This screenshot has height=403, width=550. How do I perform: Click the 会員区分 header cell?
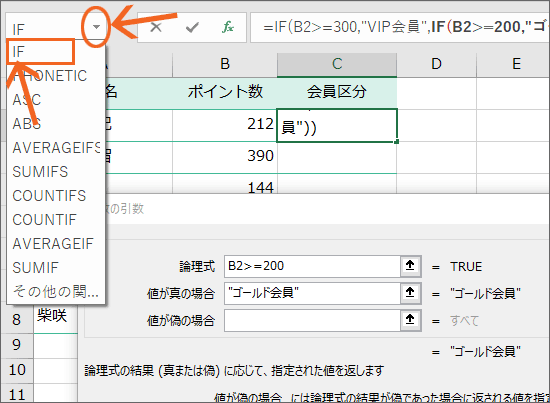(x=337, y=92)
